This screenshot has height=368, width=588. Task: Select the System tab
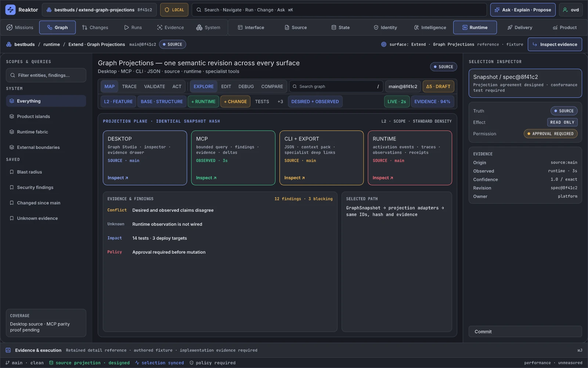(208, 28)
